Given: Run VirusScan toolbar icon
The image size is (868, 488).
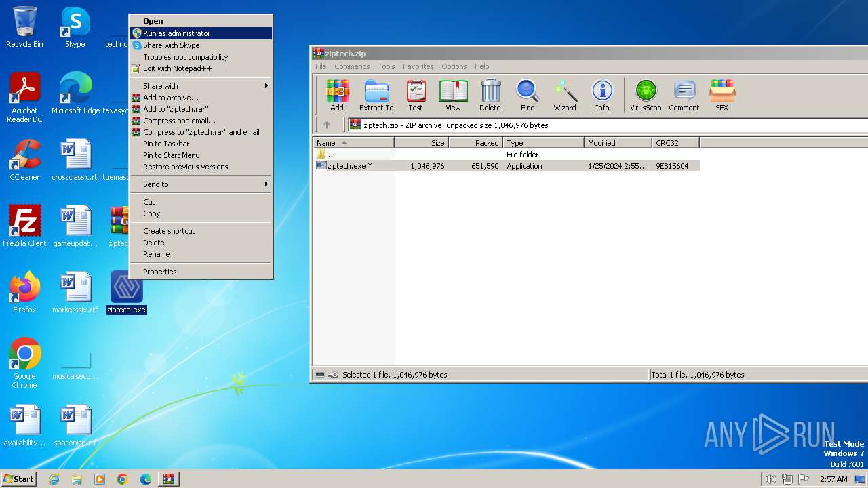Looking at the screenshot, I should (646, 96).
